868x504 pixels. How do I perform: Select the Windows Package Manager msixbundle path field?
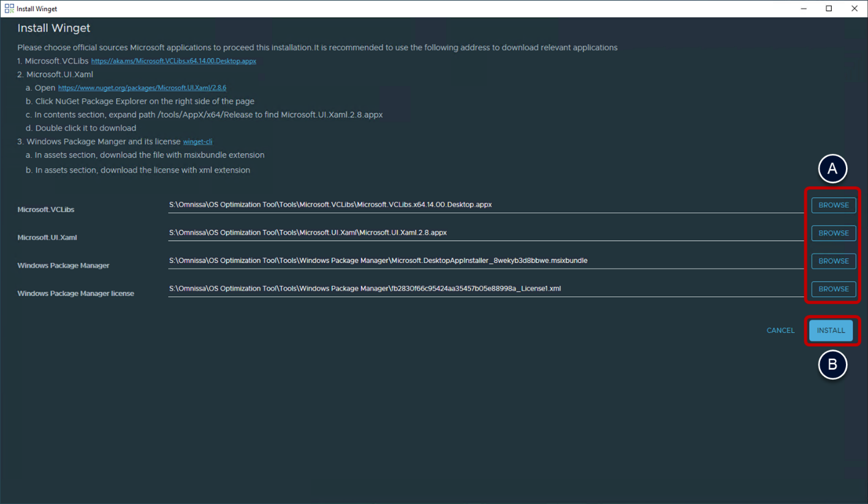coord(484,261)
